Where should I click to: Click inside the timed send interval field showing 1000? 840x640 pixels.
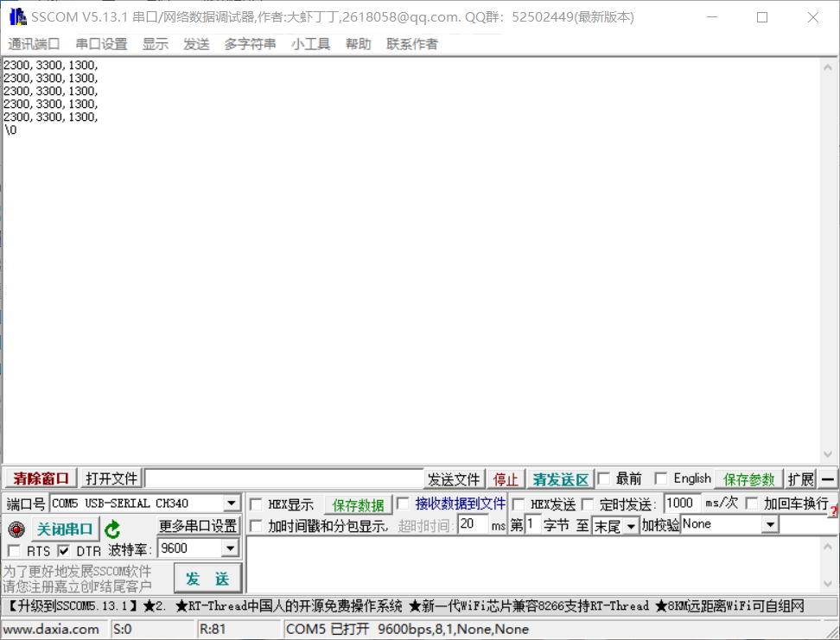(682, 503)
